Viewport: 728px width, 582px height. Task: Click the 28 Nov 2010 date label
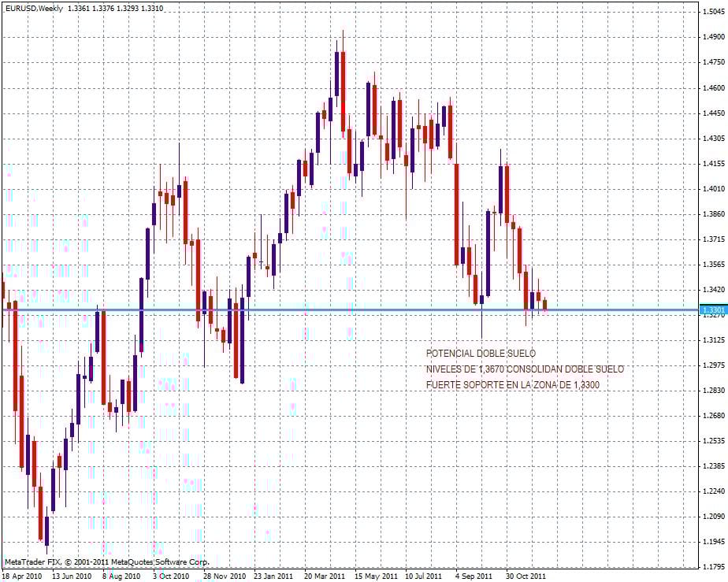225,576
